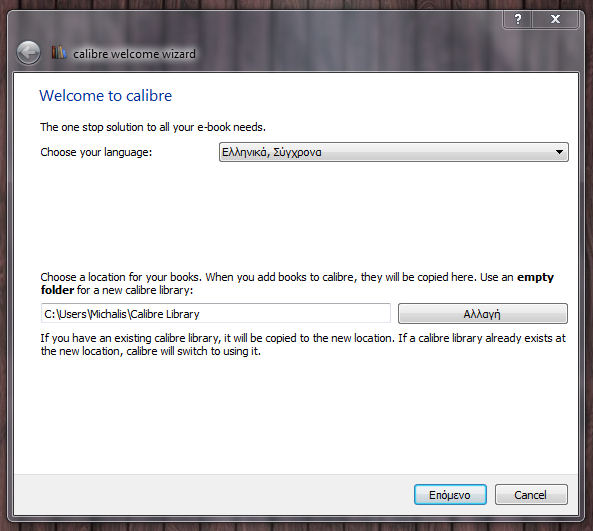This screenshot has height=531, width=593.
Task: Cancel the welcome wizard
Action: [x=531, y=495]
